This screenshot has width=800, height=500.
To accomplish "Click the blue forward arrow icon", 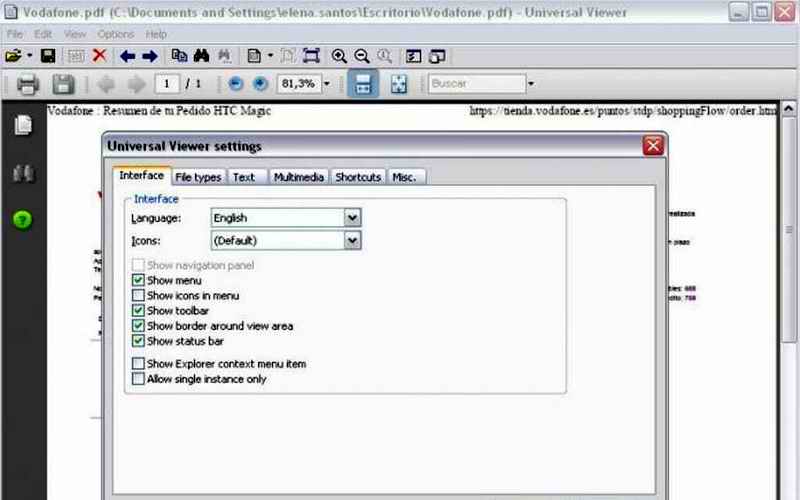I will point(149,56).
